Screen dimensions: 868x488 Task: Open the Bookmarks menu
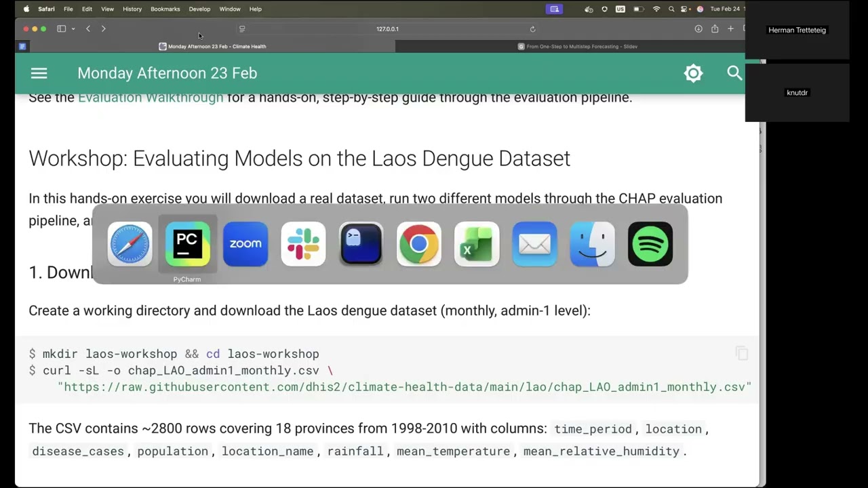tap(165, 9)
